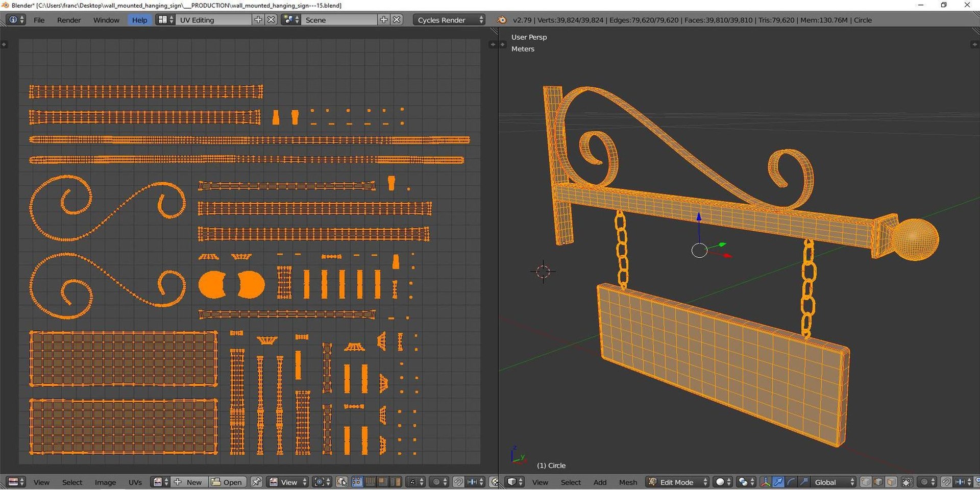The image size is (980, 490).
Task: Open the UVs menu in UV editor
Action: [x=135, y=482]
